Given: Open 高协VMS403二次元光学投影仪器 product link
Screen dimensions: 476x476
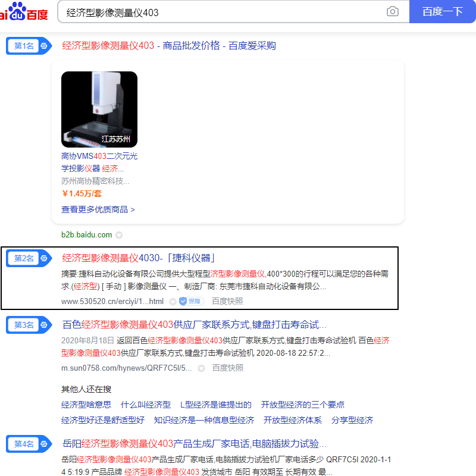Looking at the screenshot, I should 99,162.
